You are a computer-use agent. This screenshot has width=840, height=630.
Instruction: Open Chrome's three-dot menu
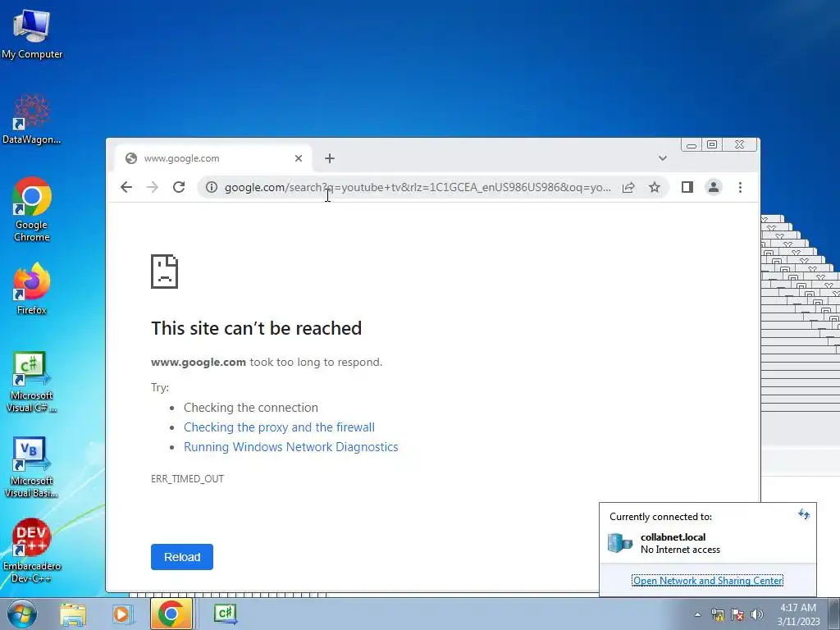(x=740, y=187)
